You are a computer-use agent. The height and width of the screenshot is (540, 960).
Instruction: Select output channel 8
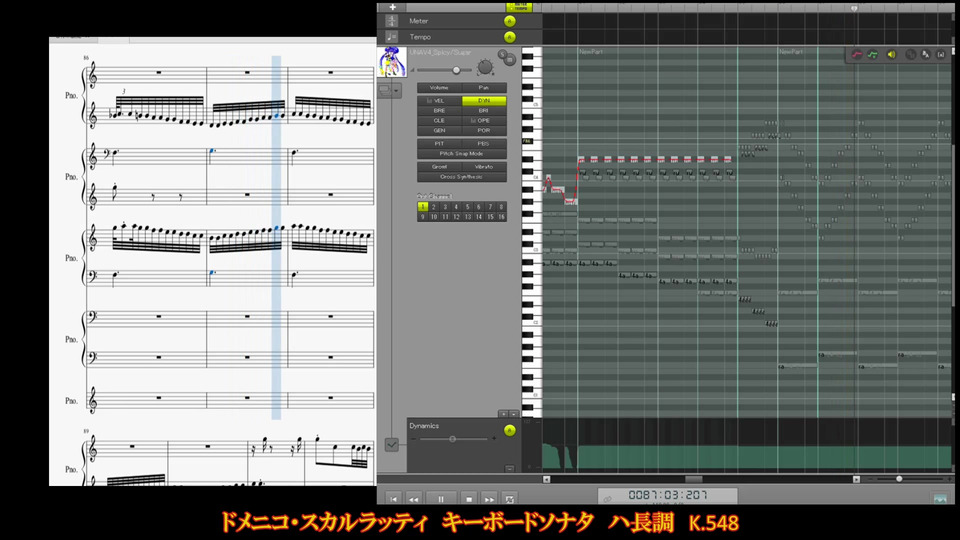pyautogui.click(x=501, y=207)
